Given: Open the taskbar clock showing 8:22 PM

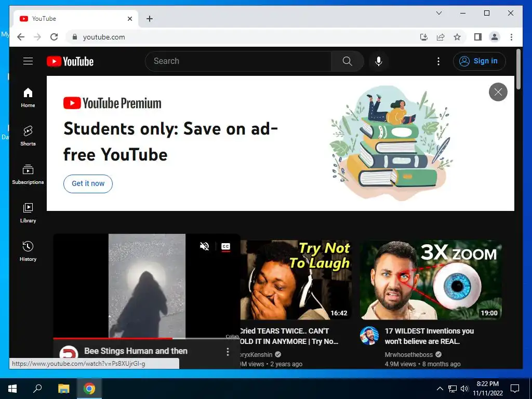Looking at the screenshot, I should pyautogui.click(x=487, y=389).
